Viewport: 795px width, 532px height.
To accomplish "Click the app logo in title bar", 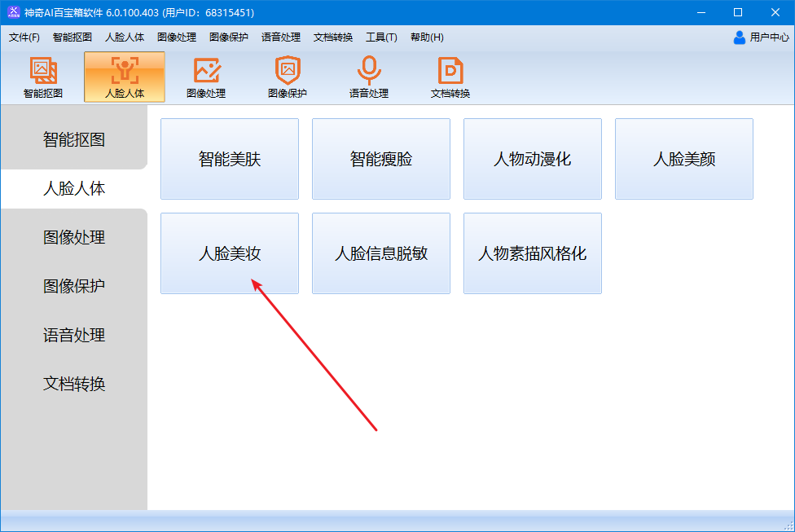I will click(x=14, y=12).
